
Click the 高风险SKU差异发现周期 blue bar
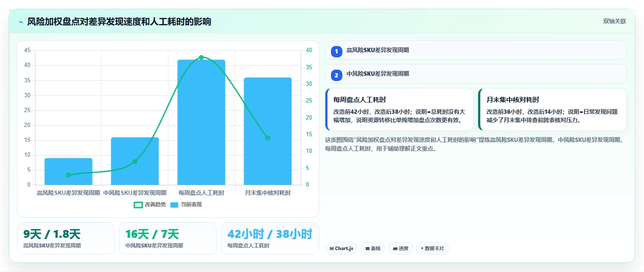tap(68, 171)
